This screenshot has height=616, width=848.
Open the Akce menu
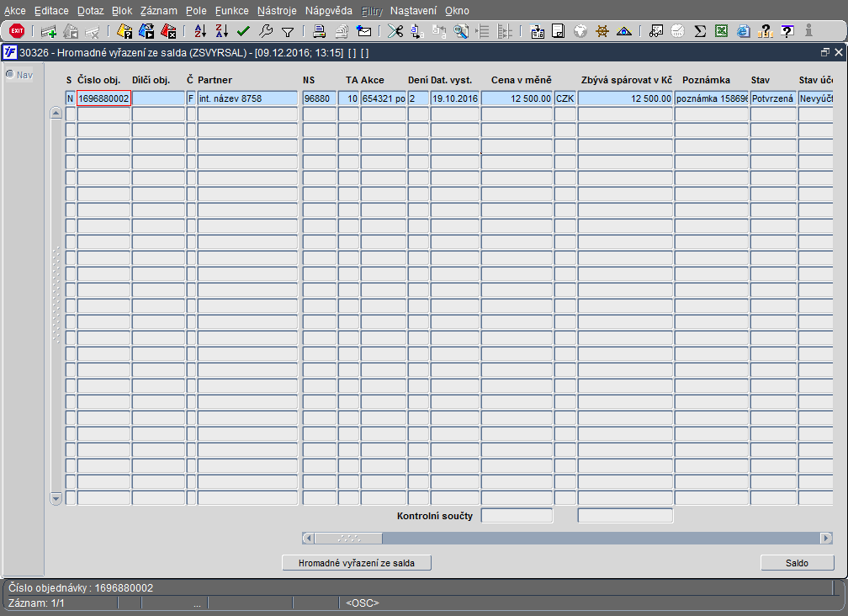point(15,11)
